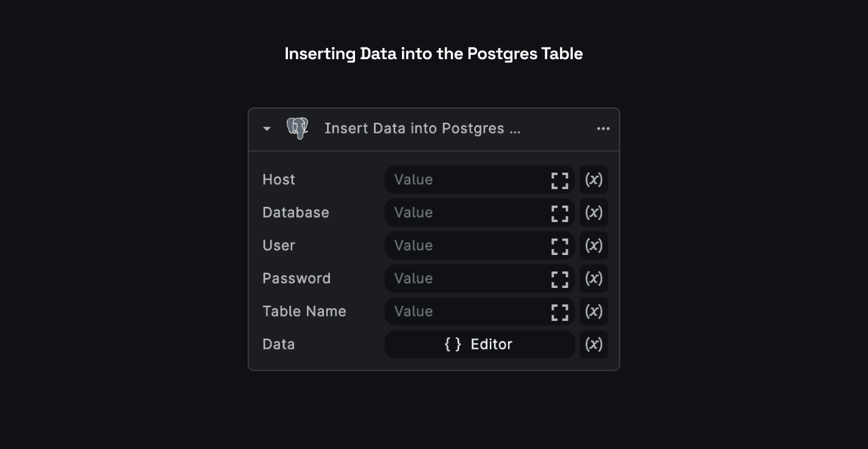Expand the Database value field editor
This screenshot has height=449, width=868.
click(559, 213)
